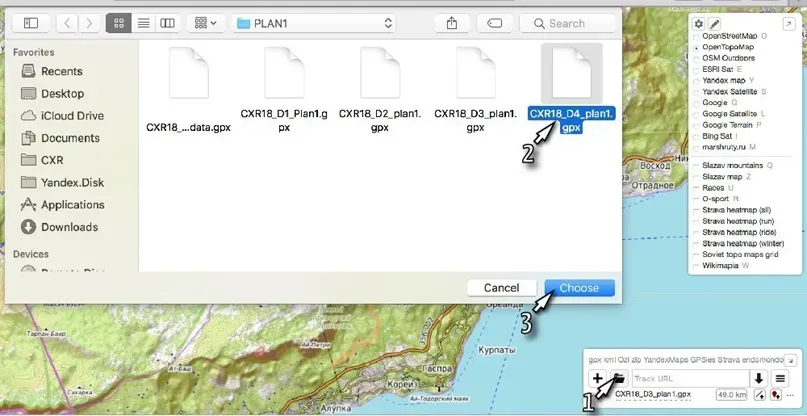Select the Google Terrain base layer
Screen dimensions: 807x416
click(x=728, y=125)
